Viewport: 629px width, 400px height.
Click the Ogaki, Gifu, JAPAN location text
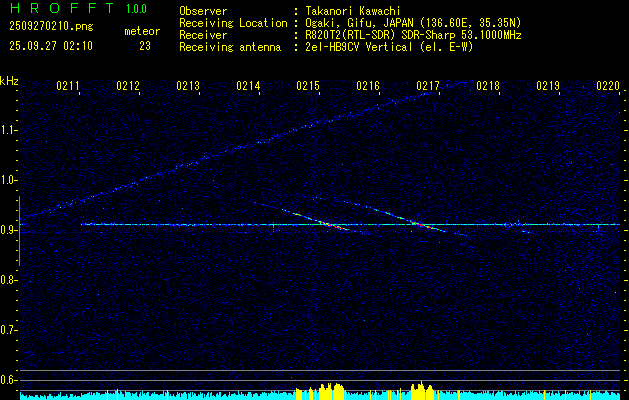pos(413,23)
